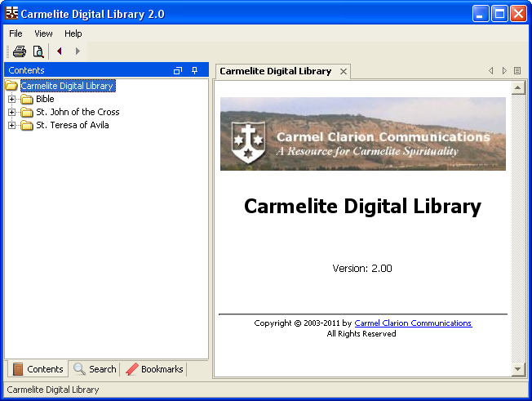Select the Carmelite Digital Library root folder
Viewport: 532px width, 401px height.
[x=66, y=86]
